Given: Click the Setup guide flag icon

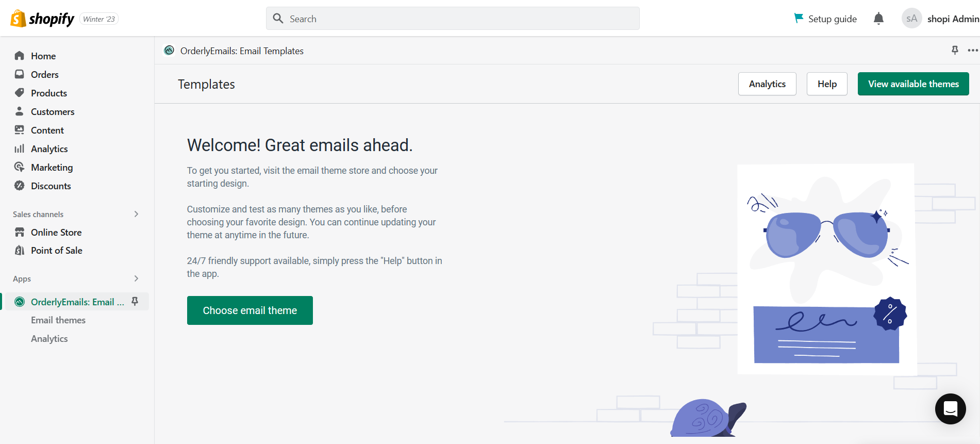Looking at the screenshot, I should click(799, 19).
